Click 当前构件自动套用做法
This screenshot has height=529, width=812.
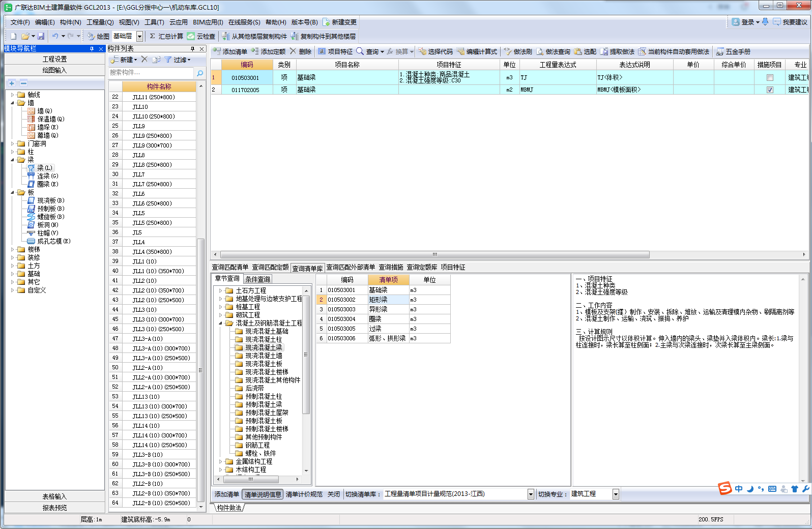[674, 51]
